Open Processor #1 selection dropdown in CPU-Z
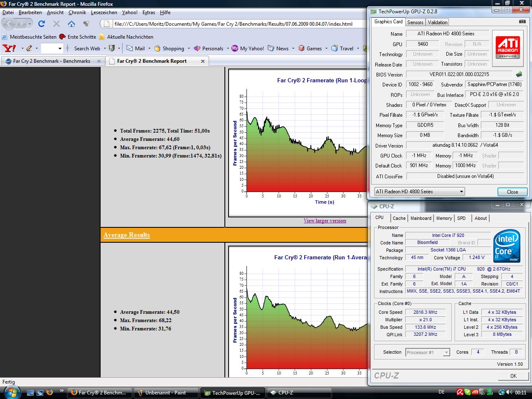This screenshot has width=532, height=399. (428, 352)
